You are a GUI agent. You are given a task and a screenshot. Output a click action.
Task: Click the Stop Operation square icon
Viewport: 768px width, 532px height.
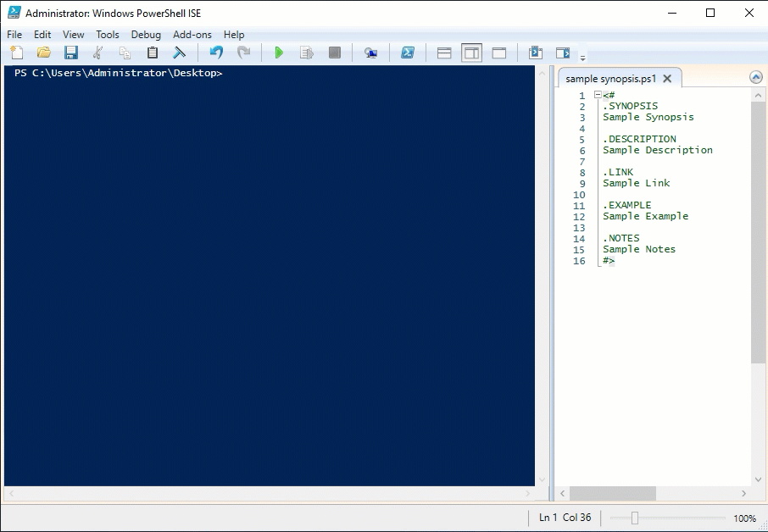(x=335, y=53)
